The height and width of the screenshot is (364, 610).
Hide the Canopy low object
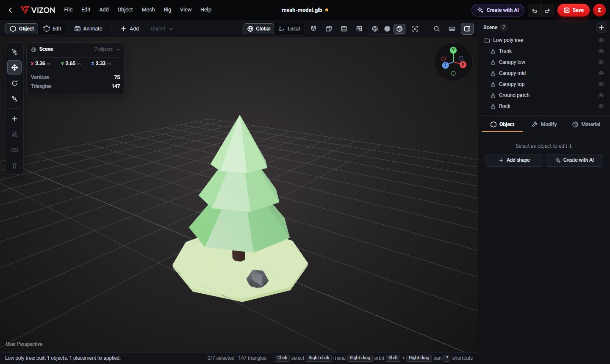click(x=601, y=62)
